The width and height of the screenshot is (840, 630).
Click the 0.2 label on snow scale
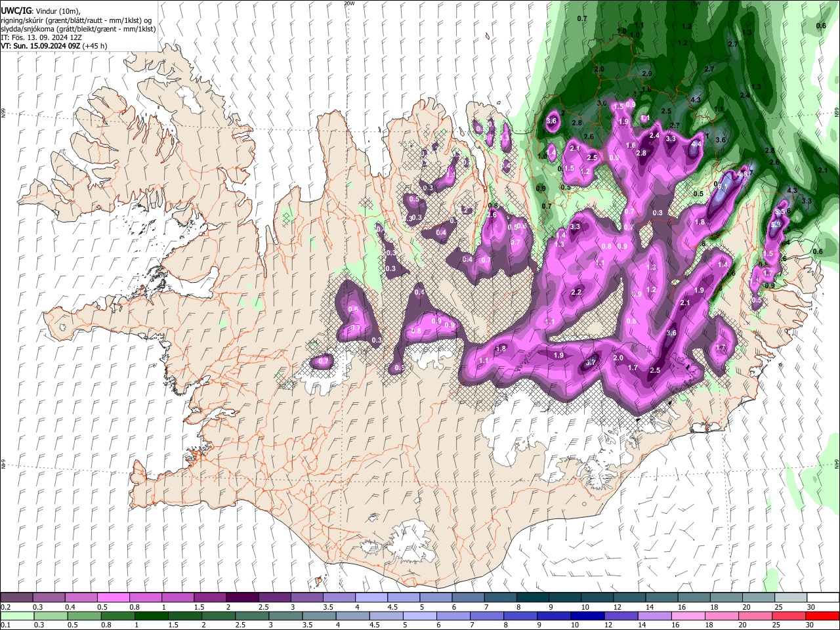pyautogui.click(x=5, y=607)
